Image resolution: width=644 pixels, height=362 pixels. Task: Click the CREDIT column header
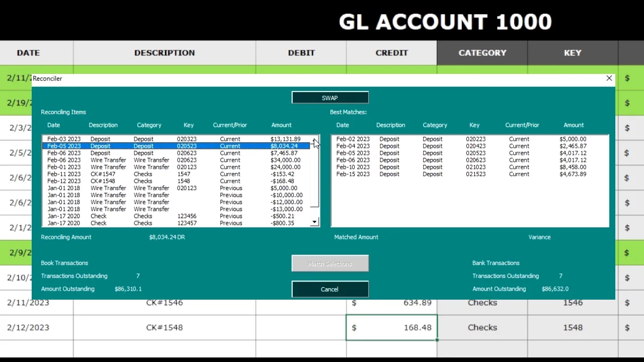click(391, 53)
